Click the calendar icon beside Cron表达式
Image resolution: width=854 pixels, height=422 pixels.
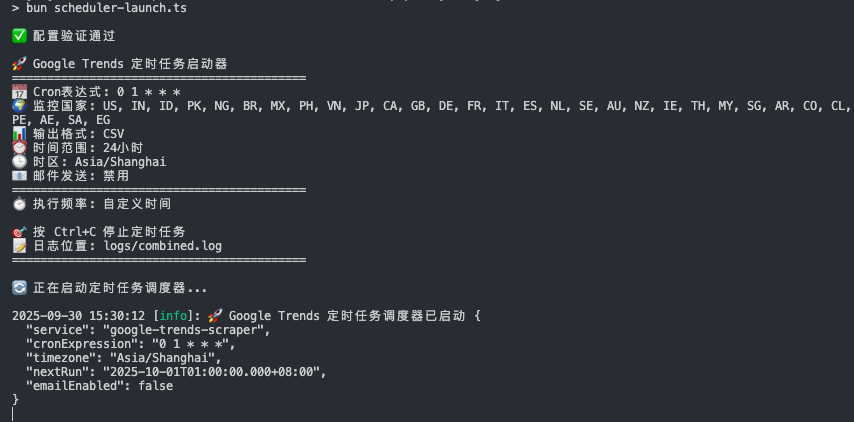19,92
